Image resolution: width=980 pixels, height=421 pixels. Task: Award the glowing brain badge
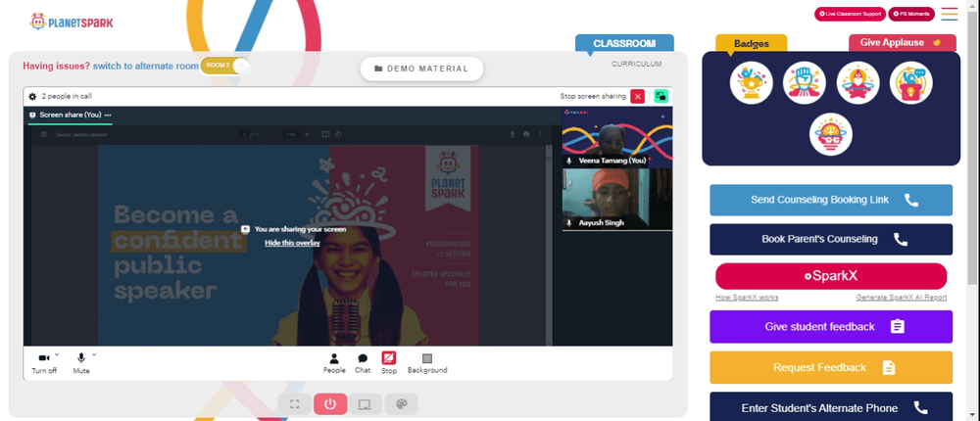tap(831, 134)
